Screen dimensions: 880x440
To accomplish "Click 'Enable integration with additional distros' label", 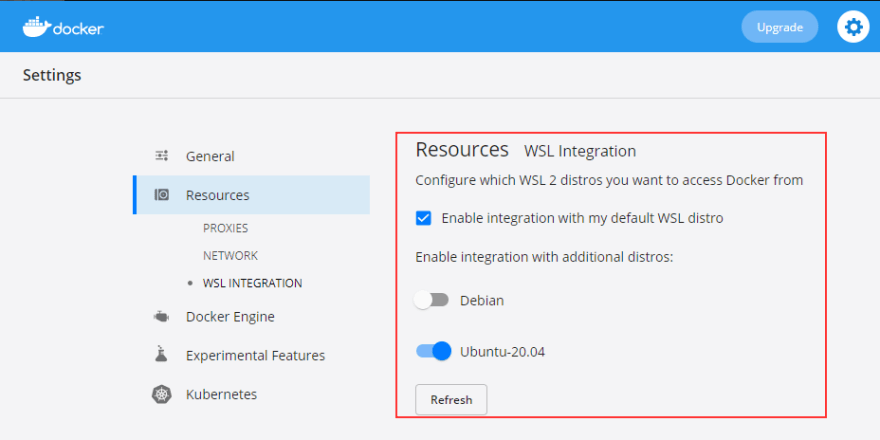I will pyautogui.click(x=544, y=257).
